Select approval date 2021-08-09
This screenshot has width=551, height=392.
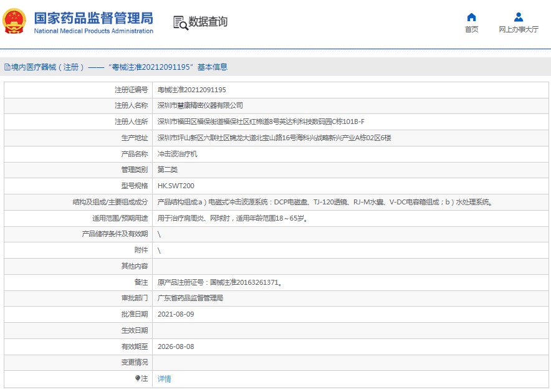176,314
